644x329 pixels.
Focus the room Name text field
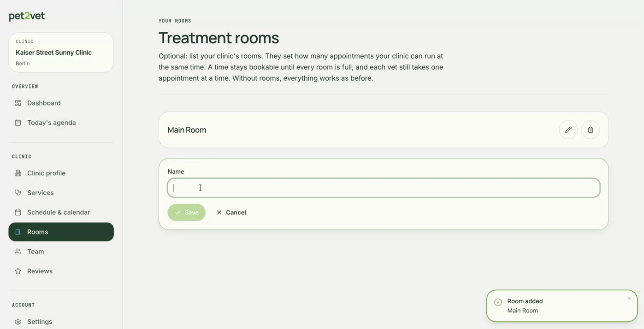coord(384,188)
